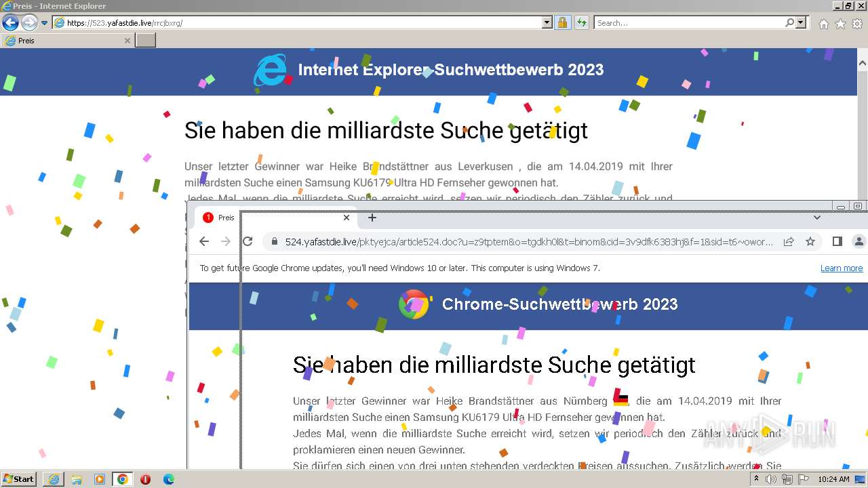This screenshot has width=868, height=488.
Task: Open the Chrome profile avatar
Action: pos(859,241)
